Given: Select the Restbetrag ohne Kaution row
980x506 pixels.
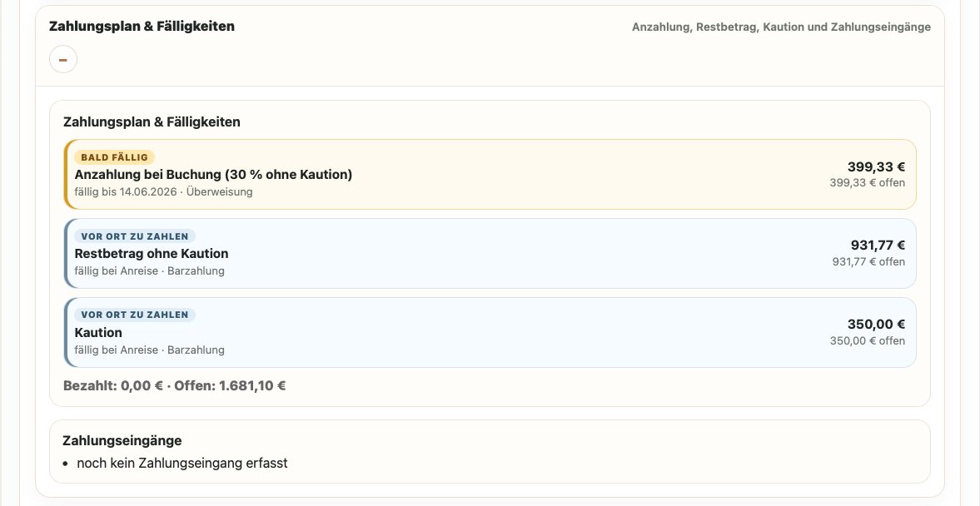Looking at the screenshot, I should click(x=490, y=253).
